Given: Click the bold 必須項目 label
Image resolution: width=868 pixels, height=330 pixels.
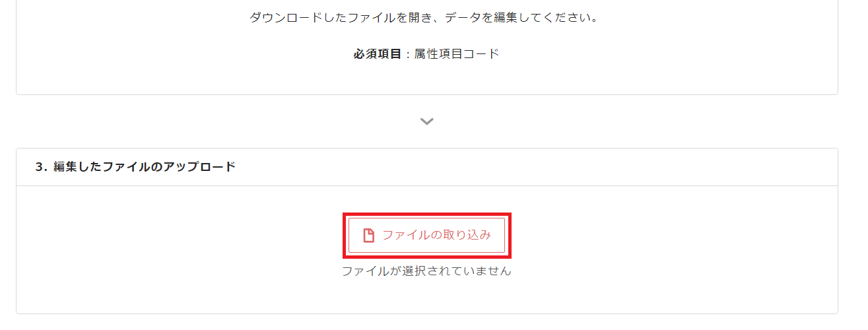Looking at the screenshot, I should point(377,54).
